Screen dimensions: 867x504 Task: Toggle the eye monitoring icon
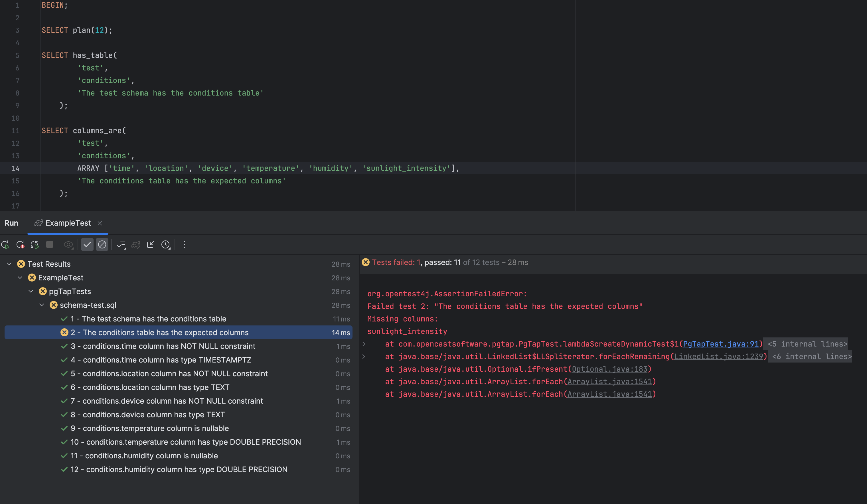(x=68, y=245)
